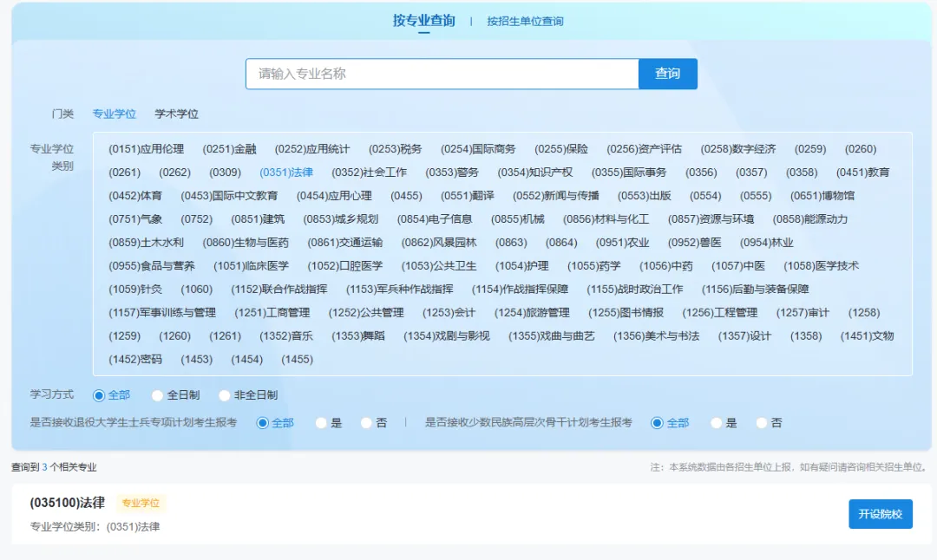Select (0258)数字经济 category

point(738,149)
